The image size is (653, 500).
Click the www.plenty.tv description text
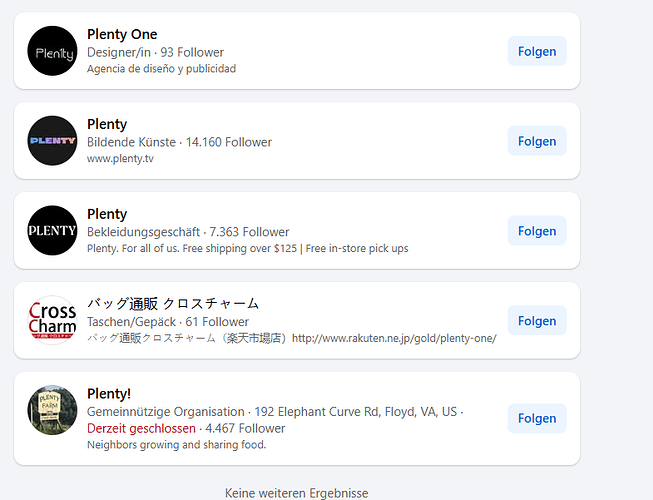pos(120,159)
